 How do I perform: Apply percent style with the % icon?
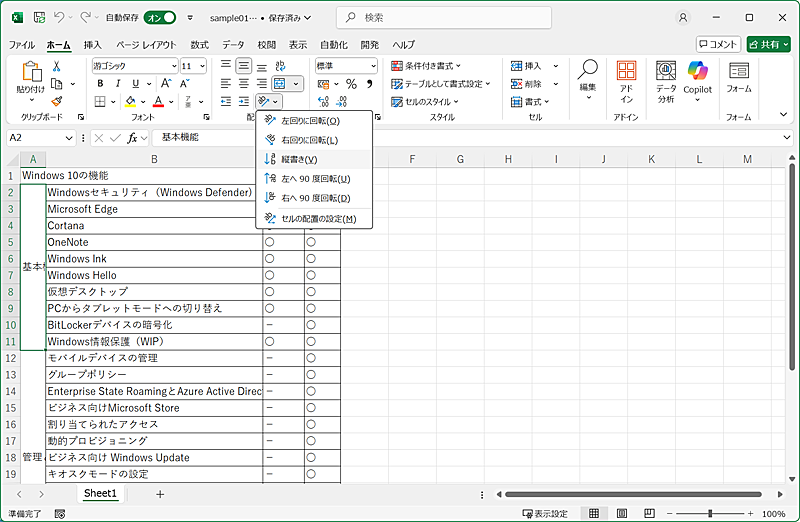pos(351,84)
